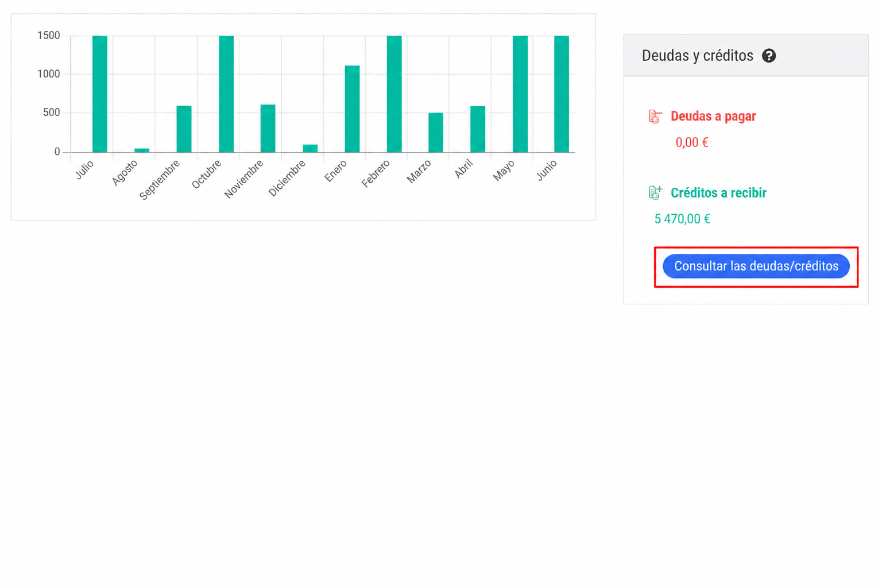882x588 pixels.
Task: Click the Septiembre axis label
Action: (160, 180)
